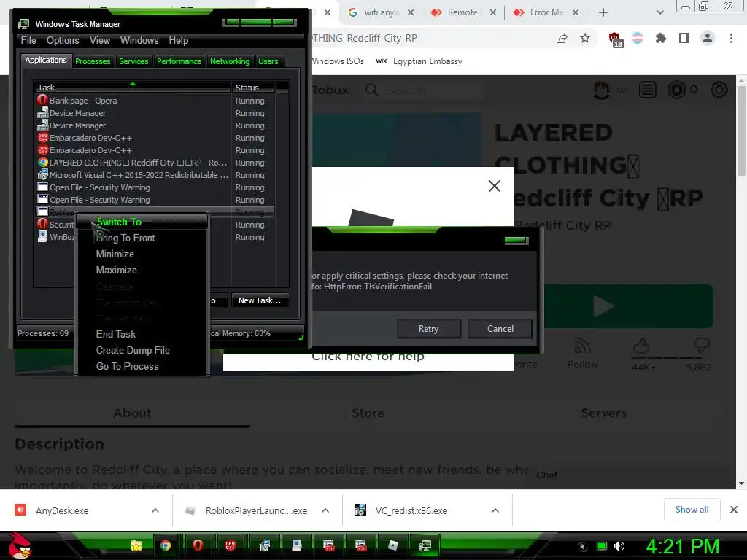The image size is (747, 560).
Task: Select LAYERED CLOTHING Chrome task row
Action: (155, 163)
